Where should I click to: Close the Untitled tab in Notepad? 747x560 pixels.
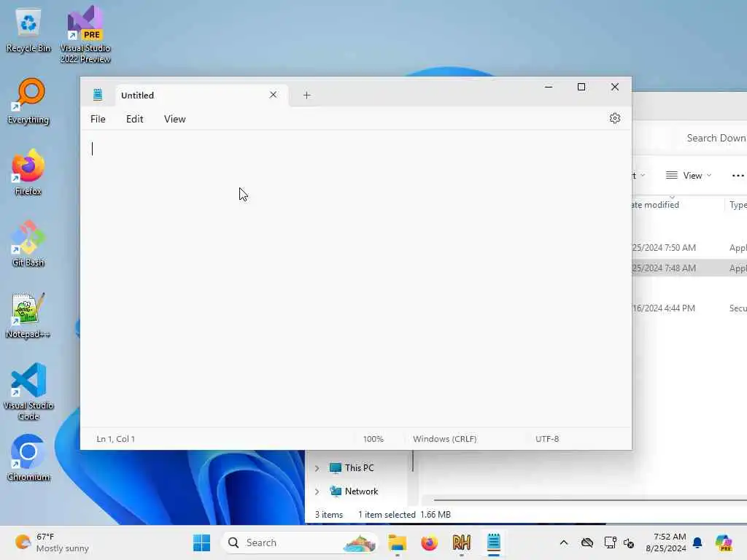point(273,95)
